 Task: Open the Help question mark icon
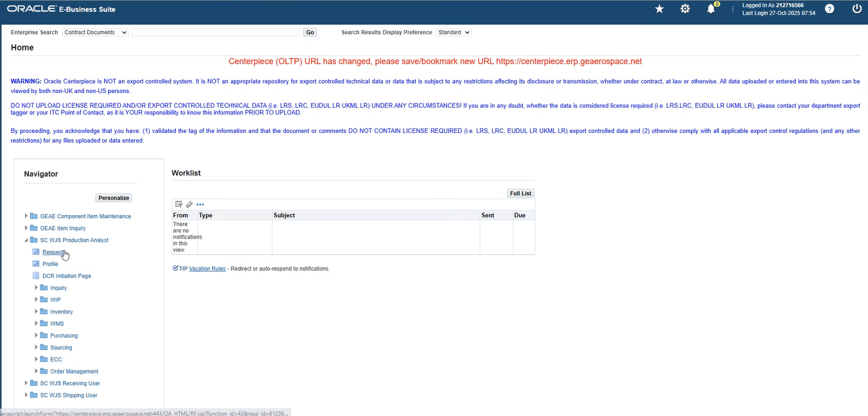pos(829,9)
